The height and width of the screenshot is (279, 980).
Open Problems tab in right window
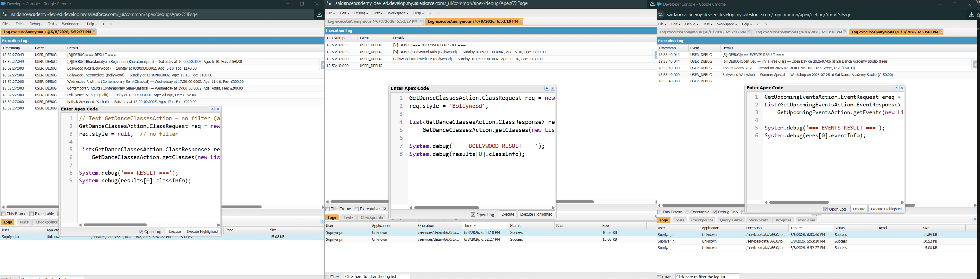(x=807, y=220)
